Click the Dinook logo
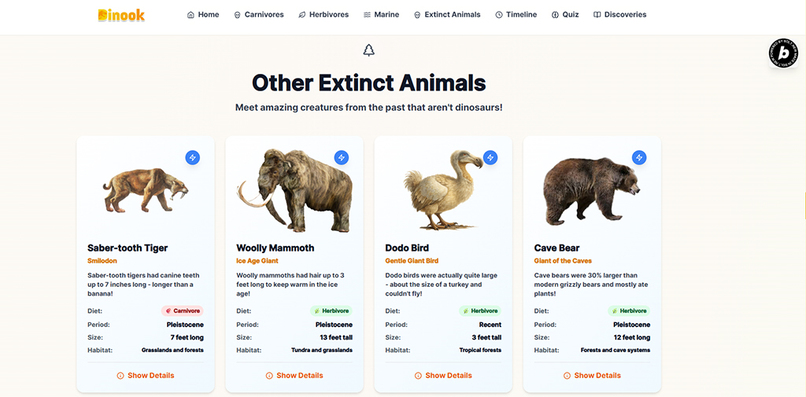Viewport: 806px width, 397px height. tap(121, 15)
